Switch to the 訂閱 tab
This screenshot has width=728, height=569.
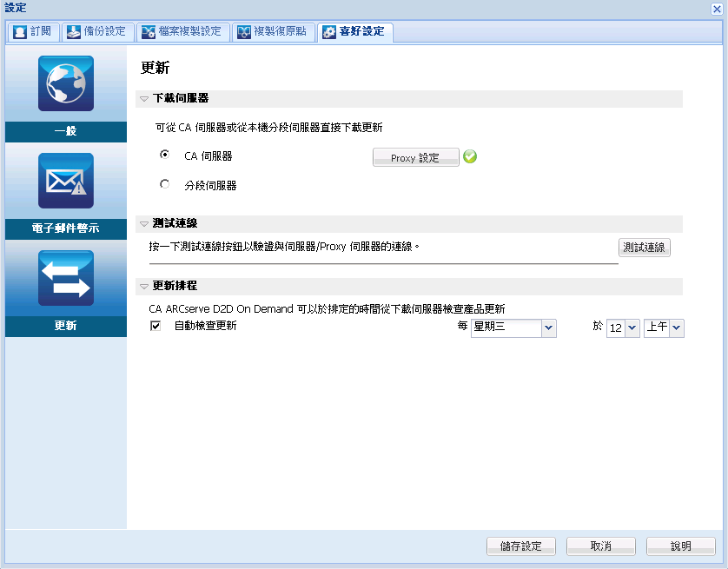33,32
